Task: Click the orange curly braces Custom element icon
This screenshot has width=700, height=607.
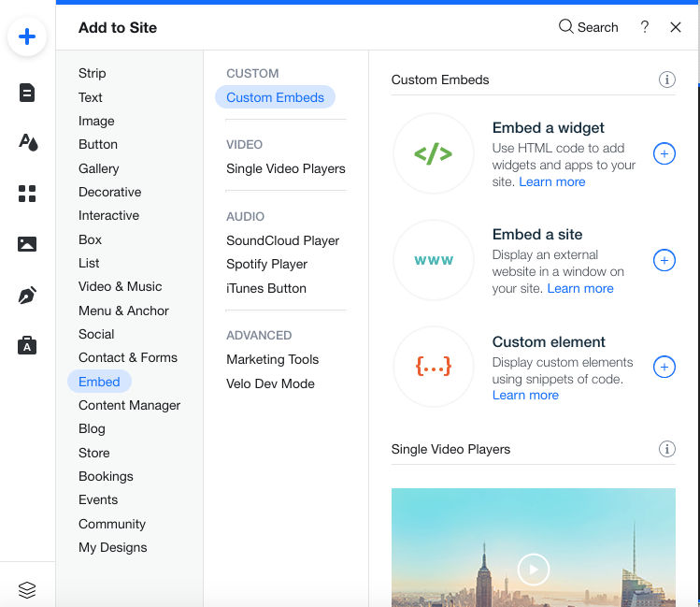Action: tap(433, 367)
